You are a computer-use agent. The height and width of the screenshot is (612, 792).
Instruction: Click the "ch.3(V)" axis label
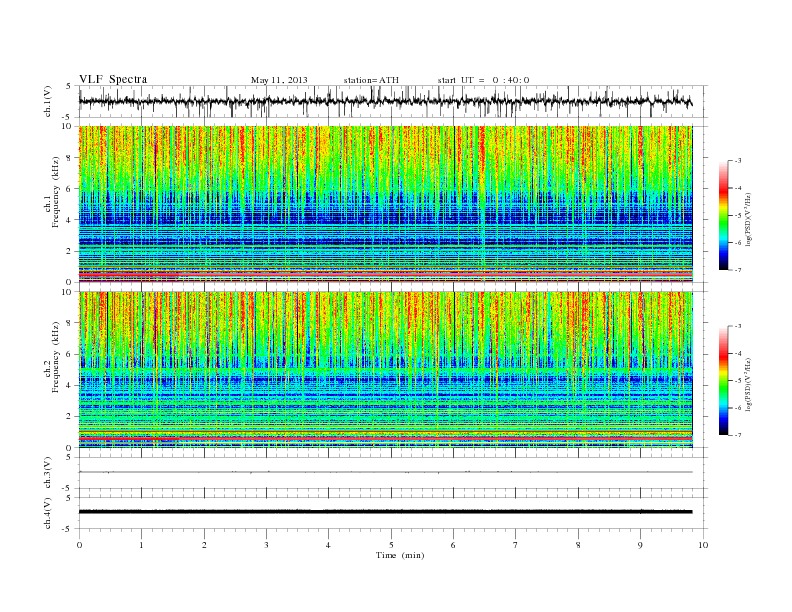pyautogui.click(x=48, y=473)
